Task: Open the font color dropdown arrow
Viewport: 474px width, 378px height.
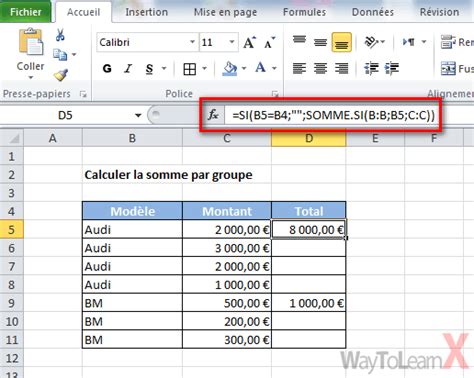Action: (274, 69)
